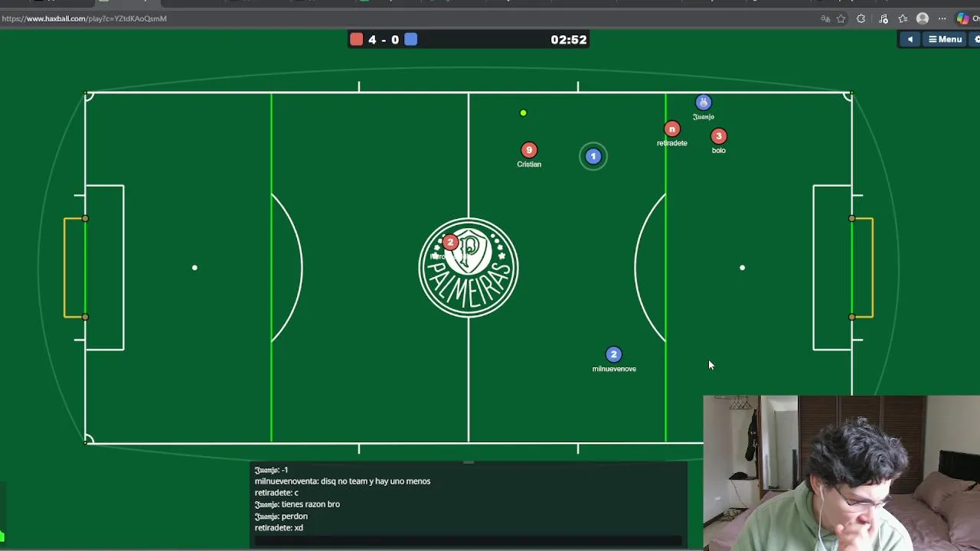Click red player 3 bolo
The height and width of the screenshot is (551, 980).
(x=718, y=136)
